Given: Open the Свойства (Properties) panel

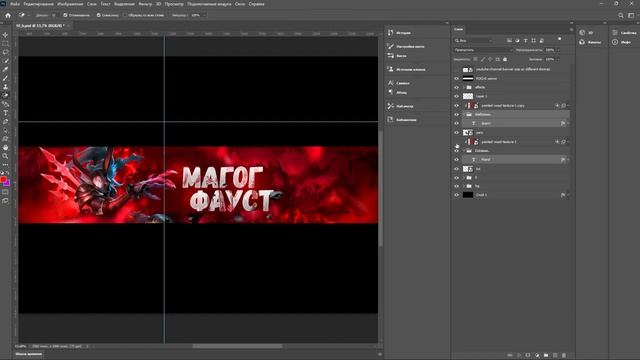Looking at the screenshot, I should (624, 33).
